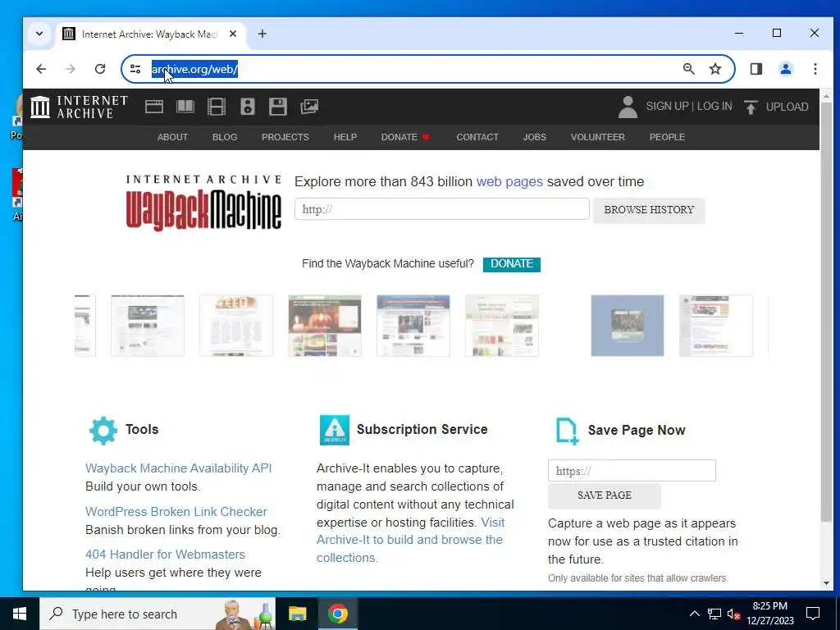840x630 pixels.
Task: Focus the Wayback Machine http:// search field
Action: (442, 209)
